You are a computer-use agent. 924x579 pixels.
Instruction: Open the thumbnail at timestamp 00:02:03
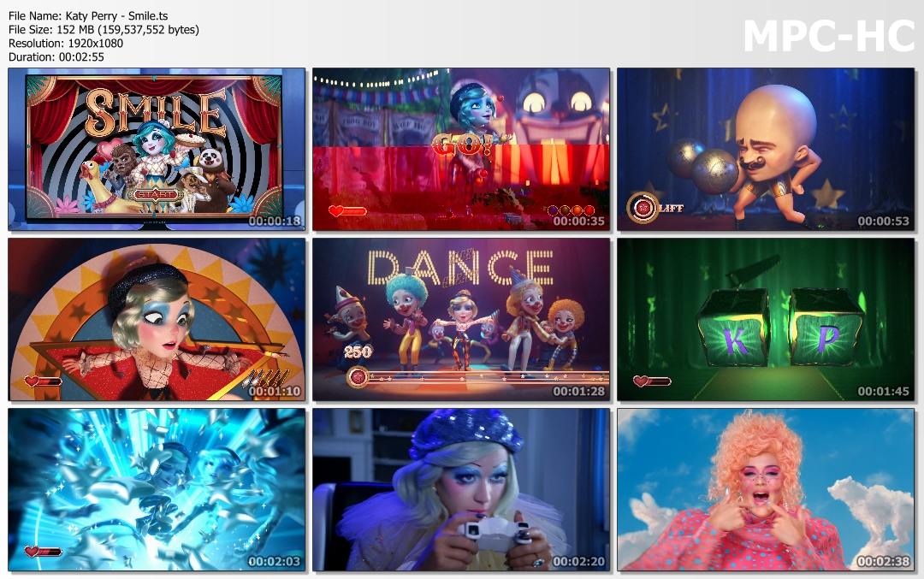(157, 489)
